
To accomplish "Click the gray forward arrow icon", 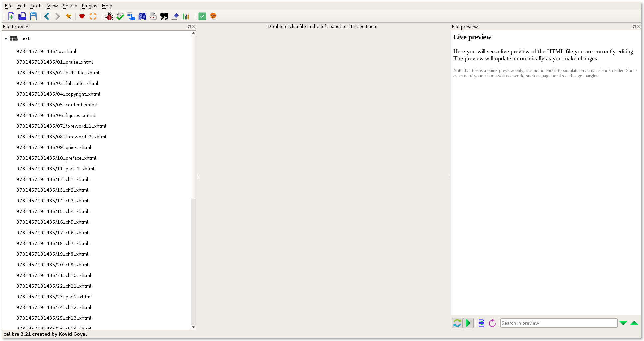I will point(58,16).
